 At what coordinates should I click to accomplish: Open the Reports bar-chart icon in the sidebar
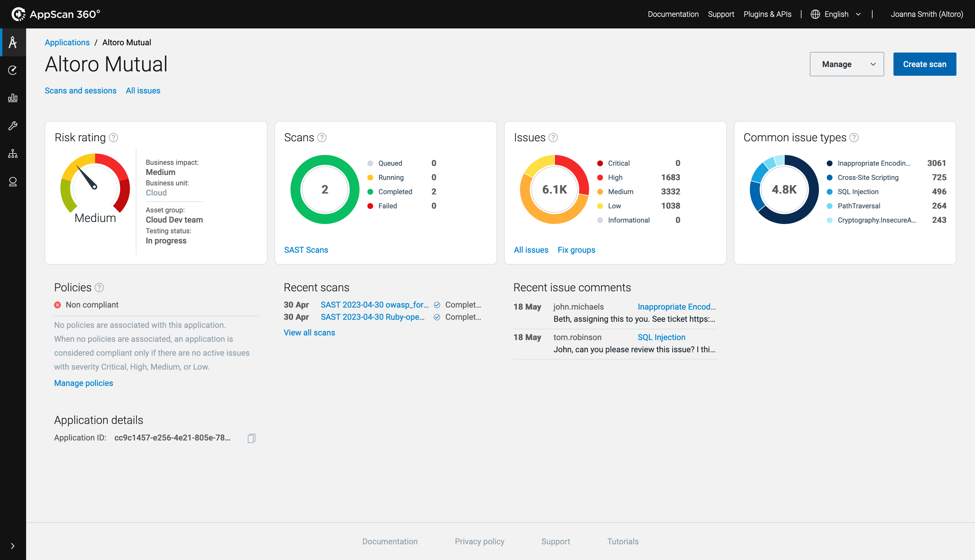(13, 97)
